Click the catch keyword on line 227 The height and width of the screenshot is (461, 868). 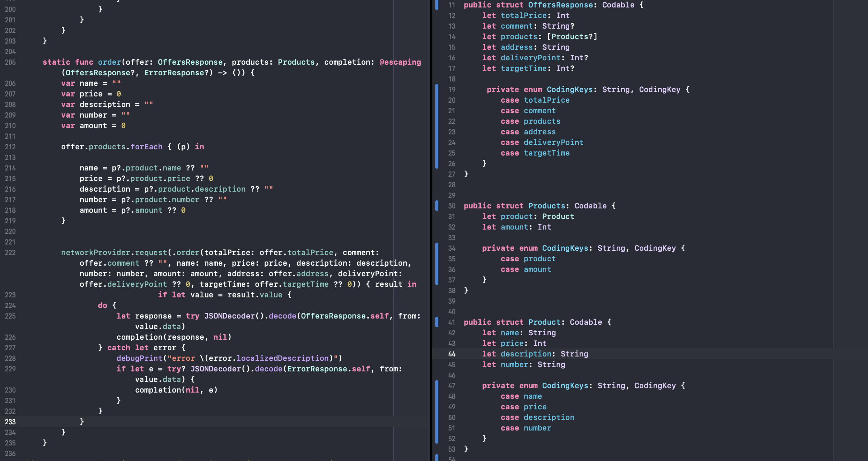(119, 348)
